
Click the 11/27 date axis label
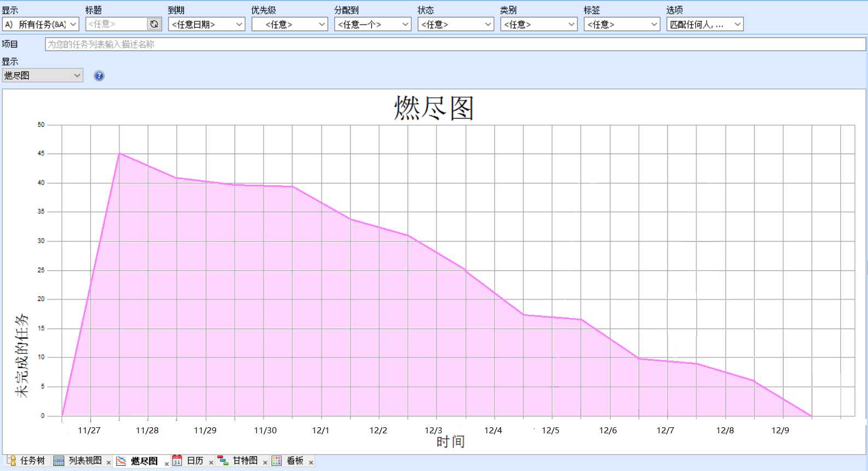point(89,431)
